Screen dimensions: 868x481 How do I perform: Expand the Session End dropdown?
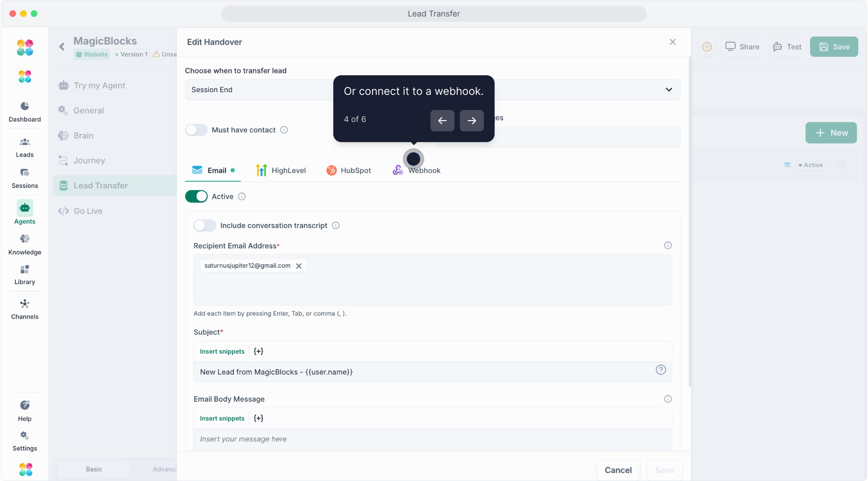coord(668,90)
